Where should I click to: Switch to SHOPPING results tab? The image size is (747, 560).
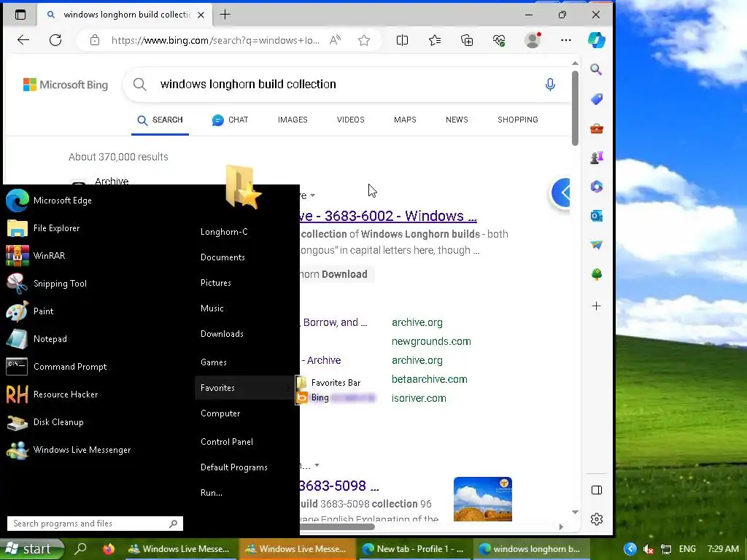tap(518, 120)
